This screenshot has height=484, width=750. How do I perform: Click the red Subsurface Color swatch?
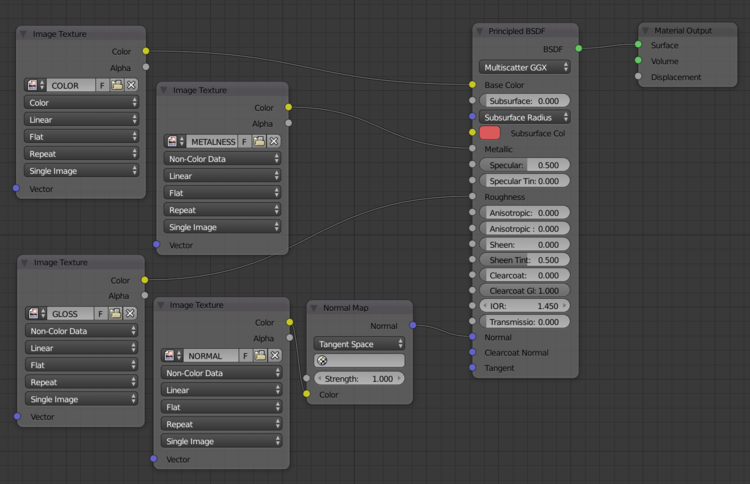(x=490, y=133)
